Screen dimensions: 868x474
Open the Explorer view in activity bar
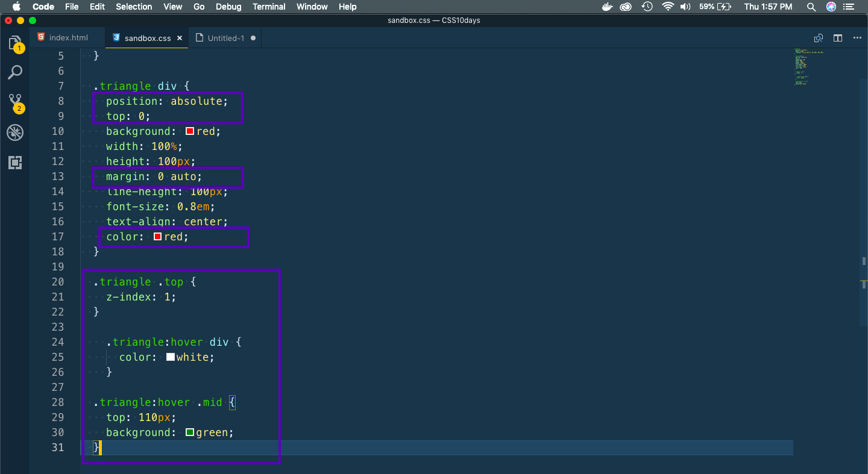(x=15, y=43)
